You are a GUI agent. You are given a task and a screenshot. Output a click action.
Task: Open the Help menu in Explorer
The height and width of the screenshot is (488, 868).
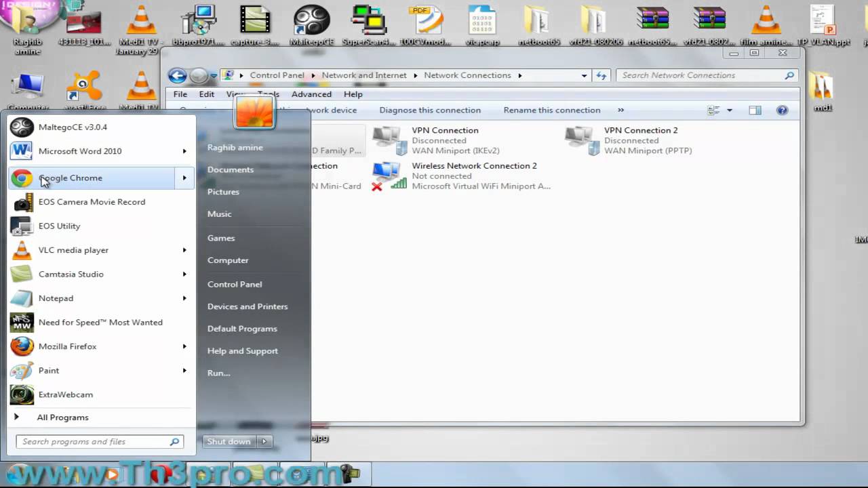pyautogui.click(x=353, y=94)
